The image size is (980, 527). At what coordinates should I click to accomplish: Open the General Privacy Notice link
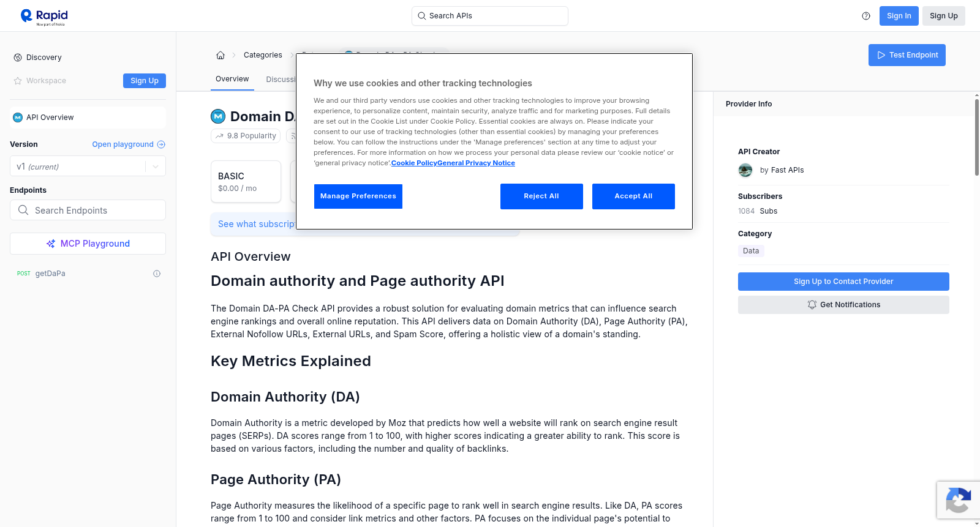pyautogui.click(x=476, y=163)
